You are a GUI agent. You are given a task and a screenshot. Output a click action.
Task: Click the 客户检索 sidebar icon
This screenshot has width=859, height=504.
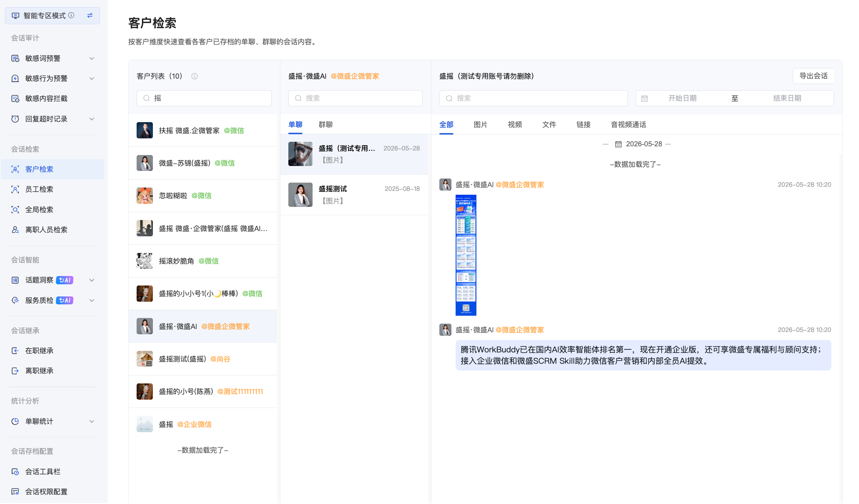coord(15,169)
